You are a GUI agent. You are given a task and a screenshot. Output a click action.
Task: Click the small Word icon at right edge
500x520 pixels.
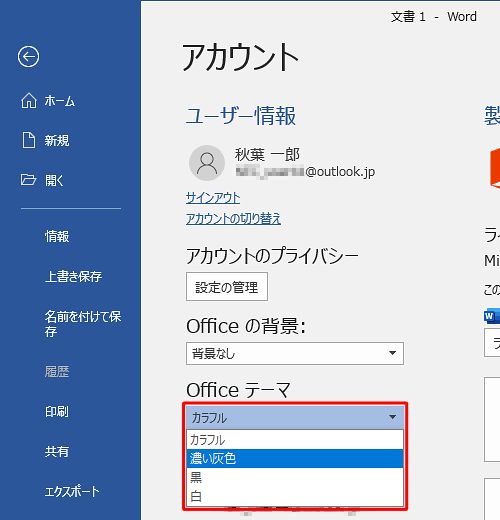tap(492, 316)
